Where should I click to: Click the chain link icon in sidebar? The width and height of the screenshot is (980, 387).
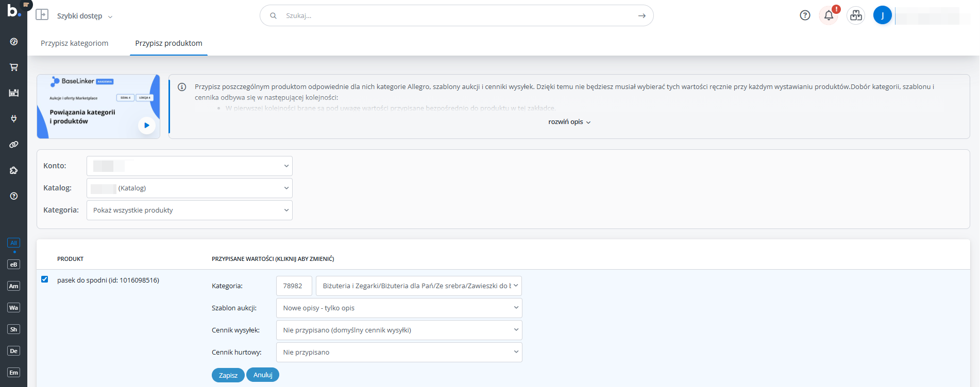[x=14, y=145]
